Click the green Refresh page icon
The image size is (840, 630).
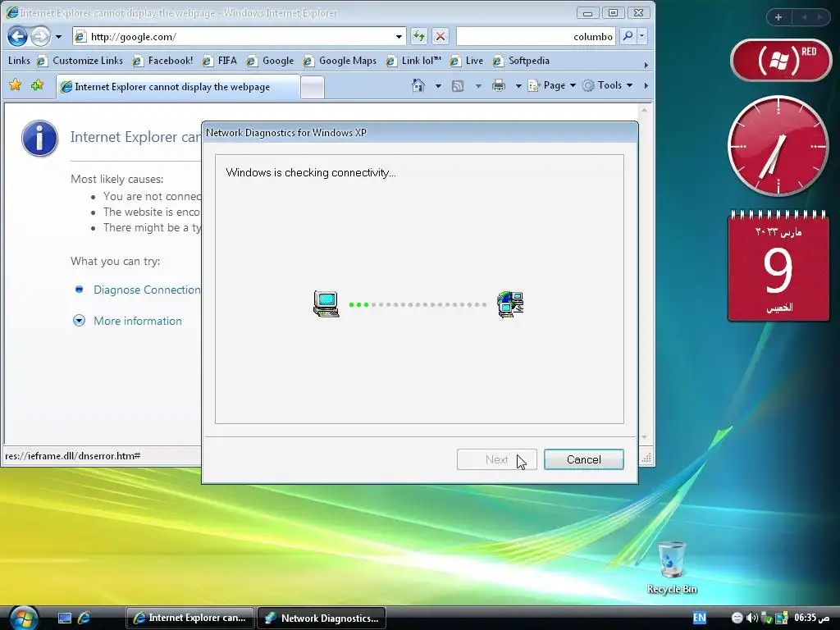pos(419,36)
